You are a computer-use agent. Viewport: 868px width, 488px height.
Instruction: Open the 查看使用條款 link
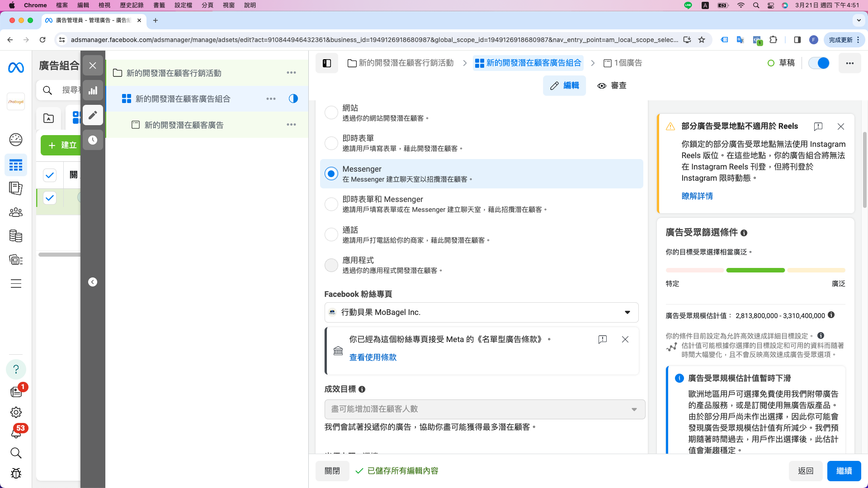(373, 357)
